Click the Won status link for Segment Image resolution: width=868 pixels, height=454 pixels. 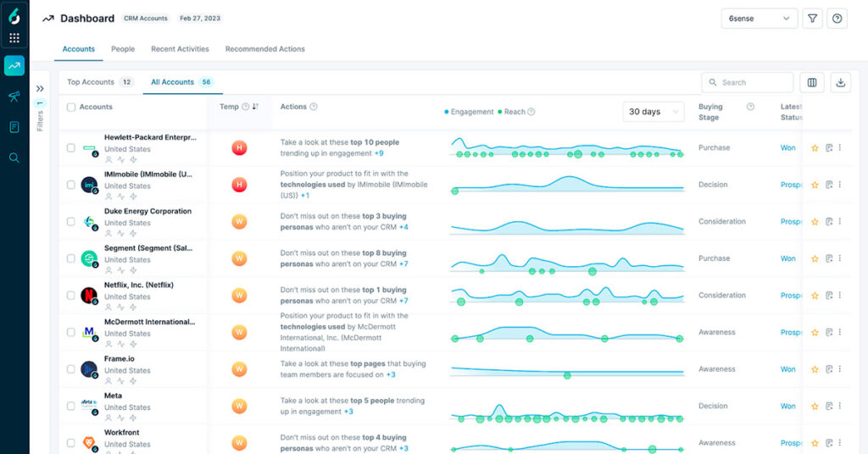(788, 259)
